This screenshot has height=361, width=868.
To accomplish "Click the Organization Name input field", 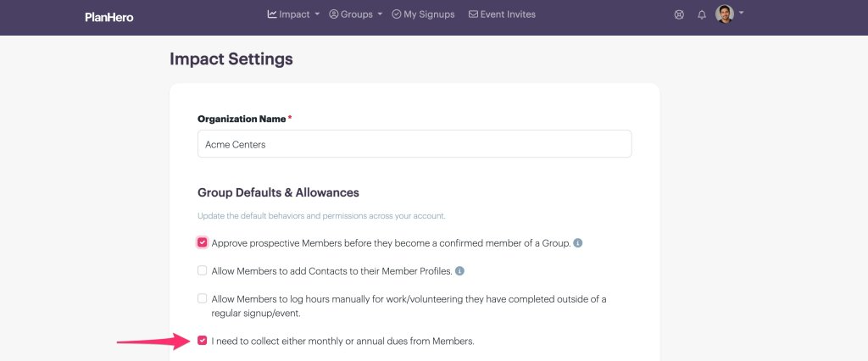I will 415,144.
